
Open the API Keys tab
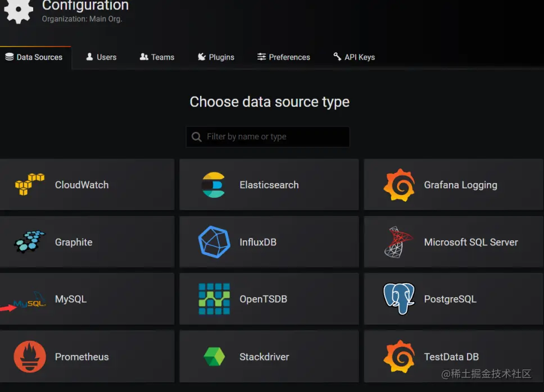[x=354, y=57]
